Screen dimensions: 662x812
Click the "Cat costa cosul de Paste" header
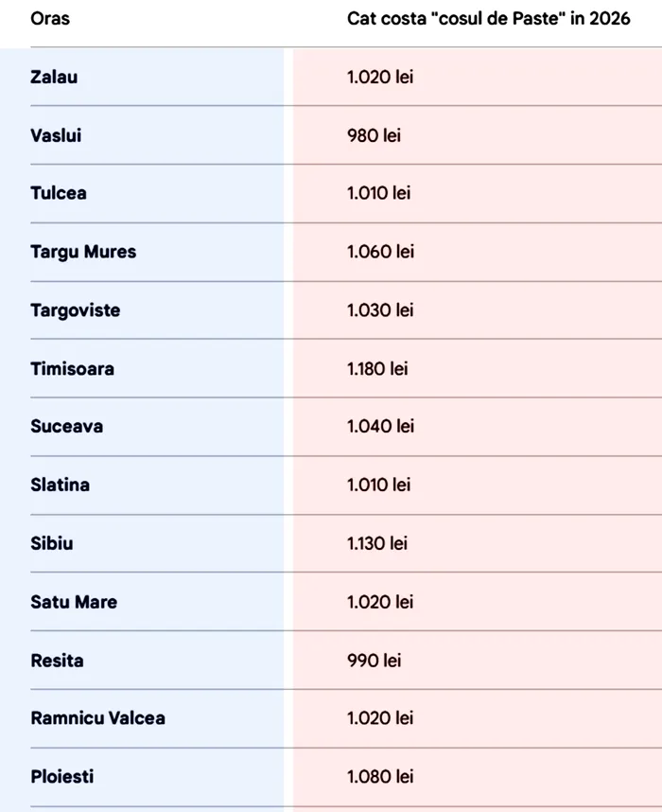488,19
